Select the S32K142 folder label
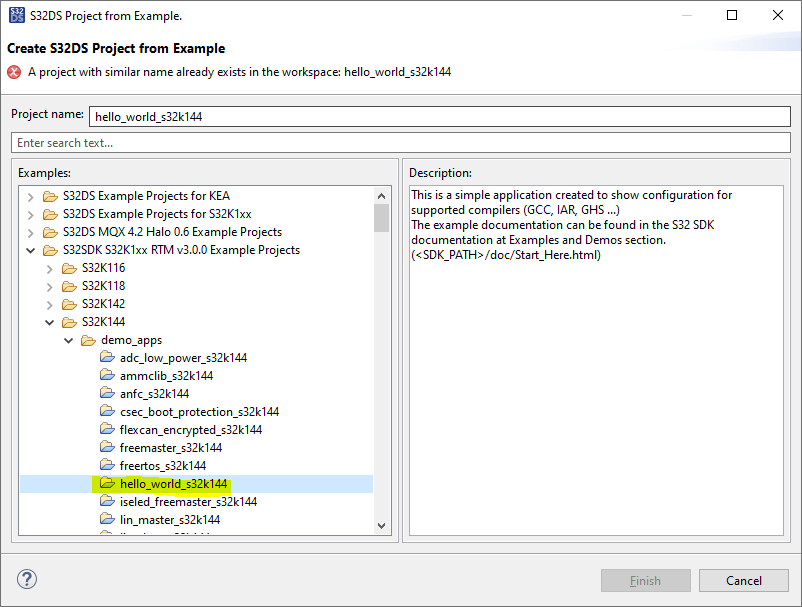This screenshot has width=802, height=607. [x=103, y=304]
